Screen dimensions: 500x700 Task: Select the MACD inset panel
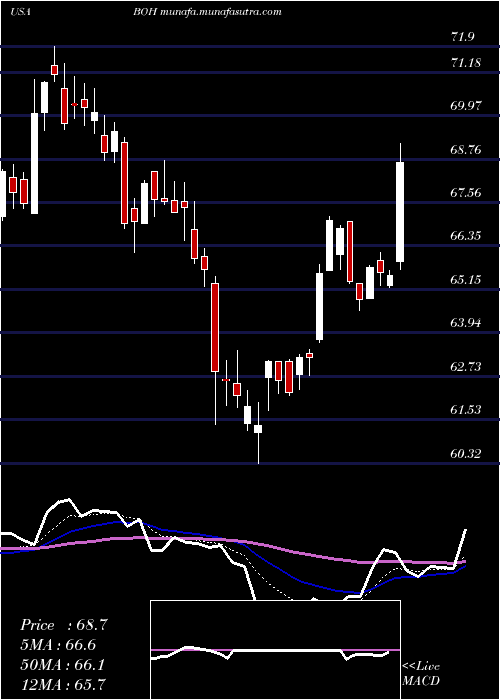click(275, 650)
